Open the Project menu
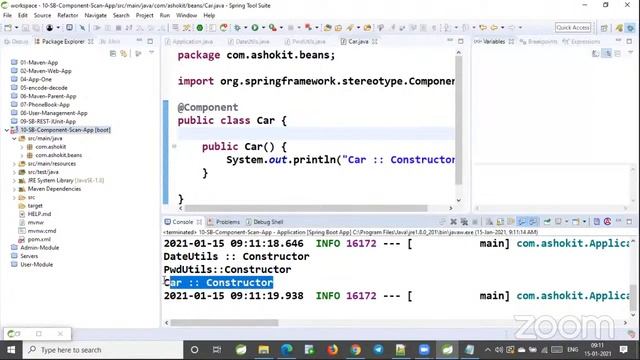The height and width of the screenshot is (360, 640). click(x=144, y=15)
